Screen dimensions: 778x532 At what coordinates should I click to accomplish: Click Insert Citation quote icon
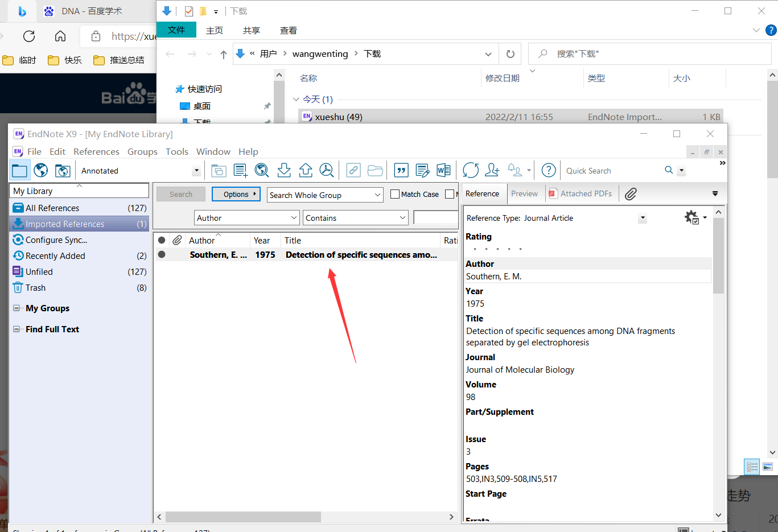tap(401, 170)
